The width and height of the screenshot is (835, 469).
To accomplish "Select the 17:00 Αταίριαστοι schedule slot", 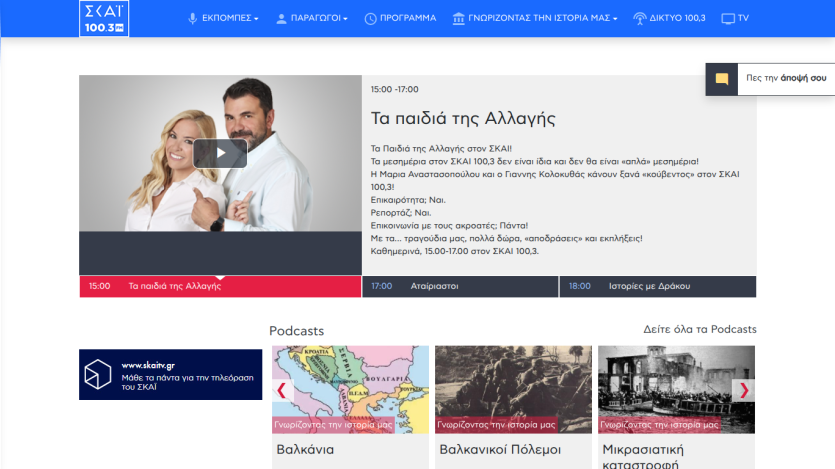I will [460, 286].
